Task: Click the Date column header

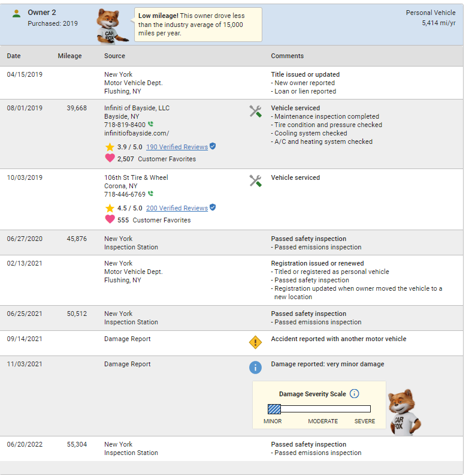Action: point(14,56)
